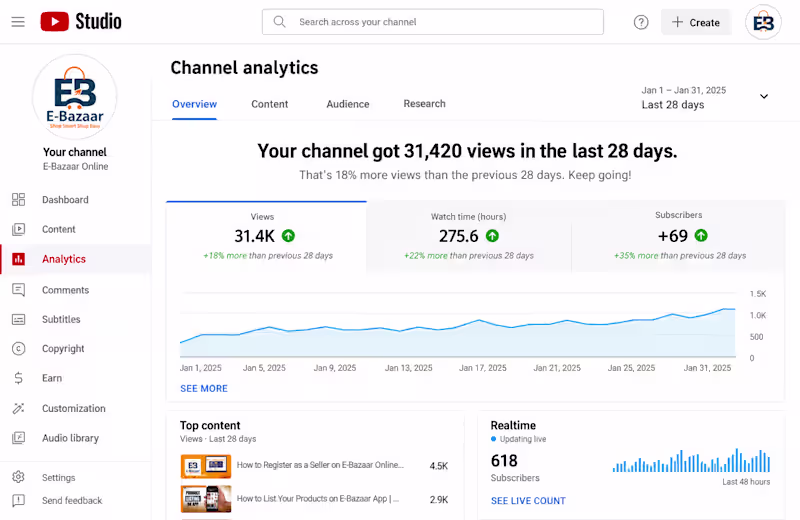The height and width of the screenshot is (520, 800).
Task: Open the account avatar menu
Action: tap(763, 22)
